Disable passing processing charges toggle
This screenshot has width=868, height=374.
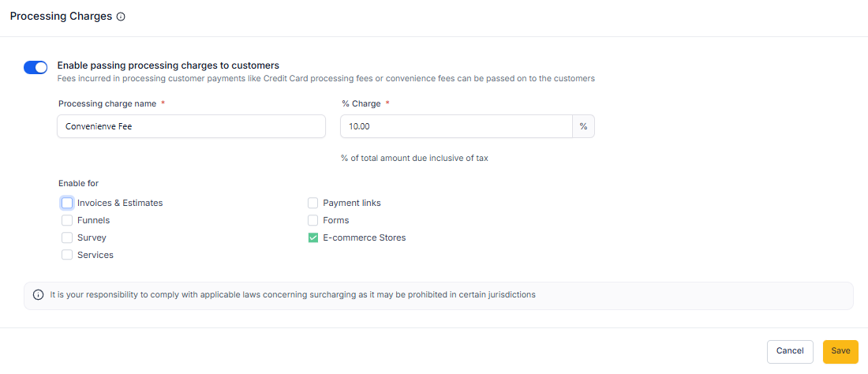(x=36, y=68)
